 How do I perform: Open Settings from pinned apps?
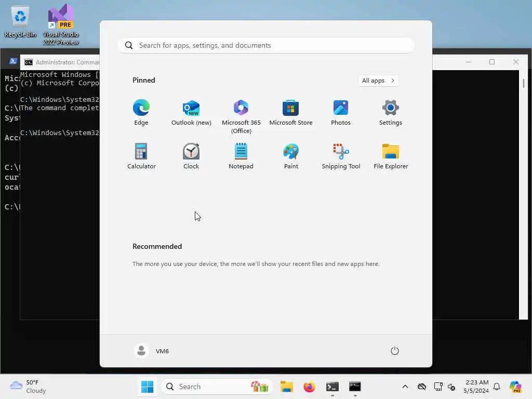coord(391,113)
